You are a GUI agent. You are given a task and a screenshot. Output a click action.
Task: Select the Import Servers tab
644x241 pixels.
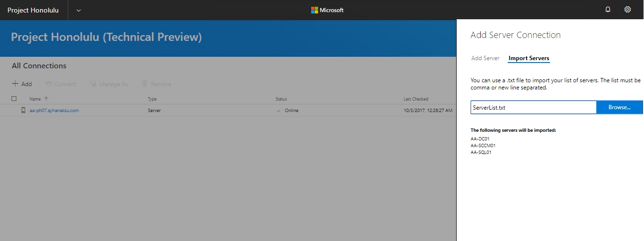528,58
